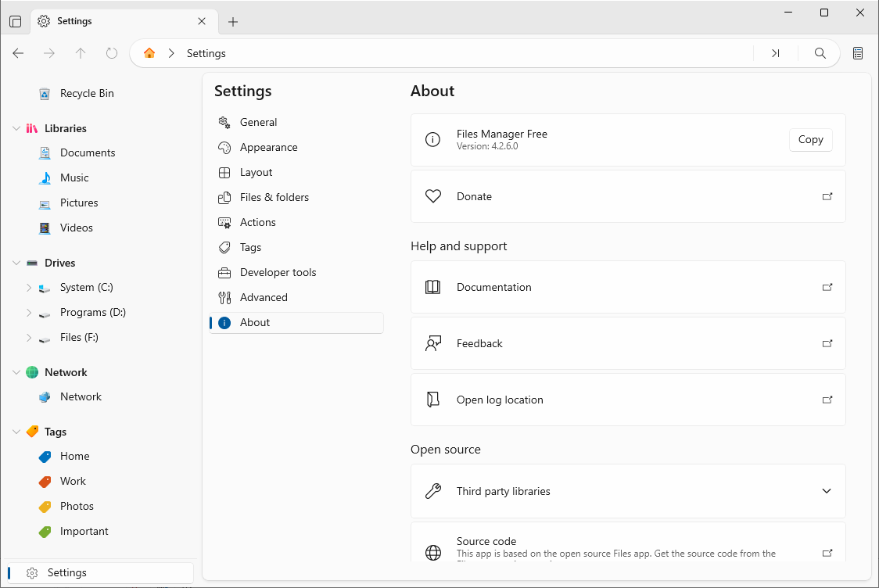Open Files & folders settings
The width and height of the screenshot is (879, 588).
click(296, 197)
